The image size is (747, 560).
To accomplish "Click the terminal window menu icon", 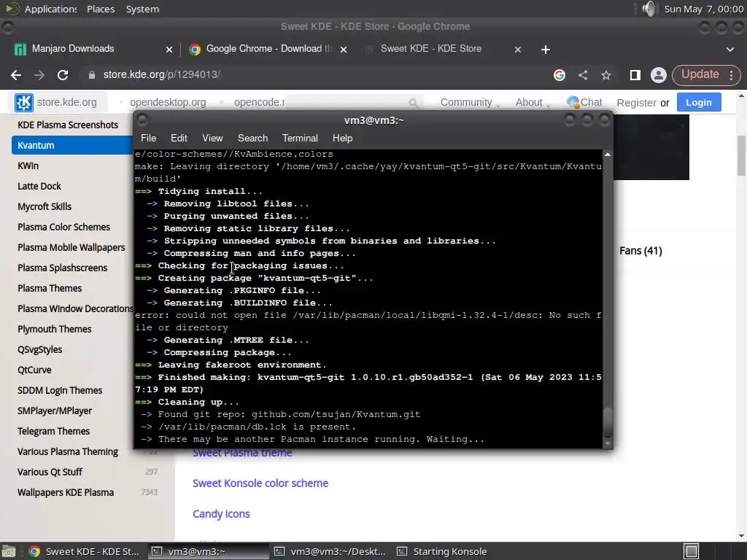I will coord(142,120).
